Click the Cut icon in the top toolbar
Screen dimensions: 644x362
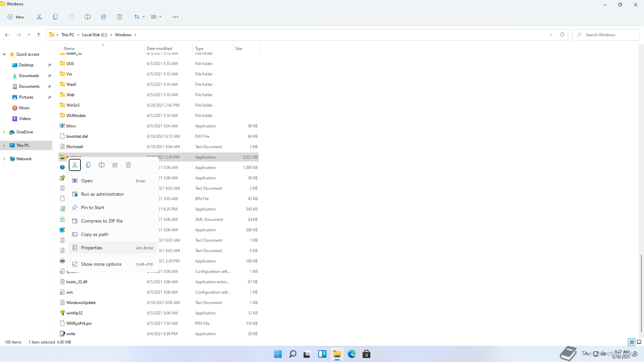tap(39, 17)
